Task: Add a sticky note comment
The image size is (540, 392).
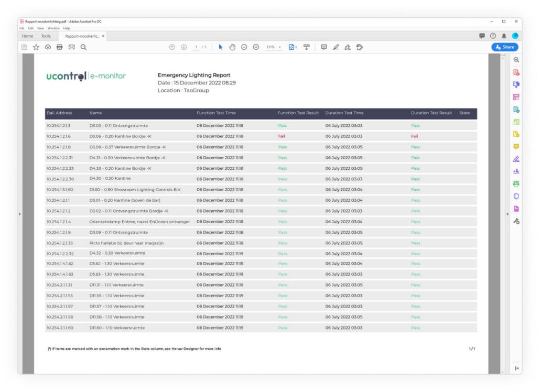Action: (324, 47)
